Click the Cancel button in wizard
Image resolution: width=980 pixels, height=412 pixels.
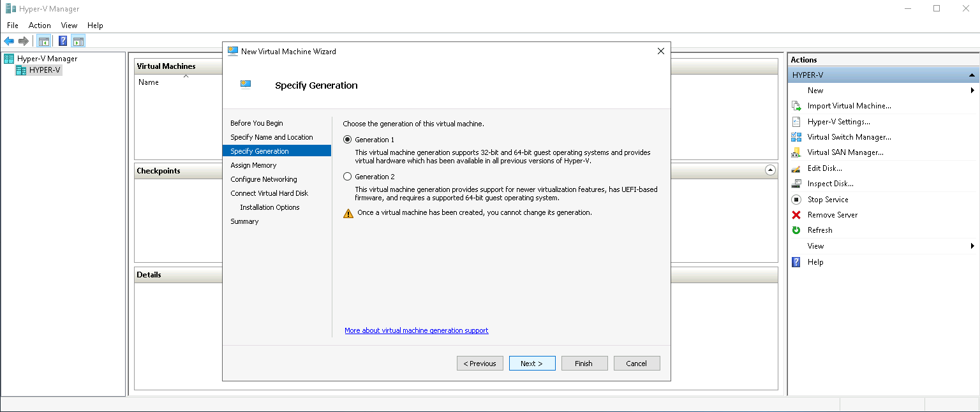pyautogui.click(x=636, y=364)
